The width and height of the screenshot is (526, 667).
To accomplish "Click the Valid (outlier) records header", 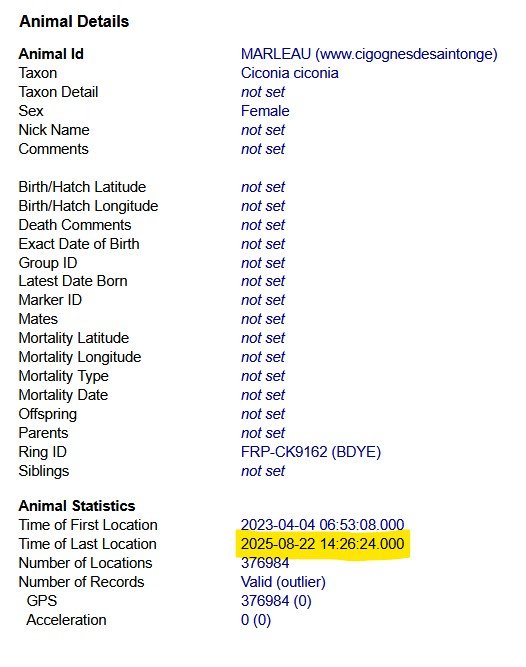I will click(283, 582).
